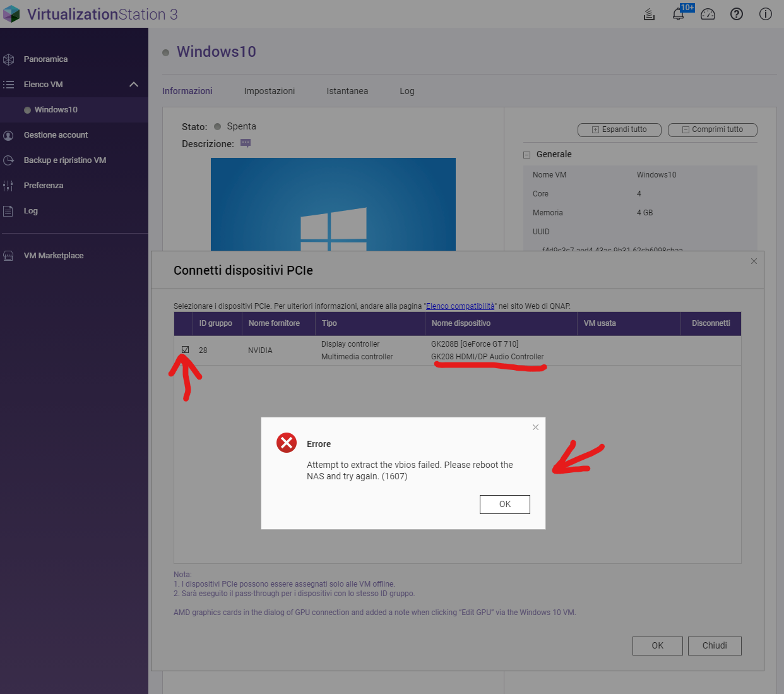Switch to the Impostazioni tab
This screenshot has height=694, width=784.
click(270, 91)
